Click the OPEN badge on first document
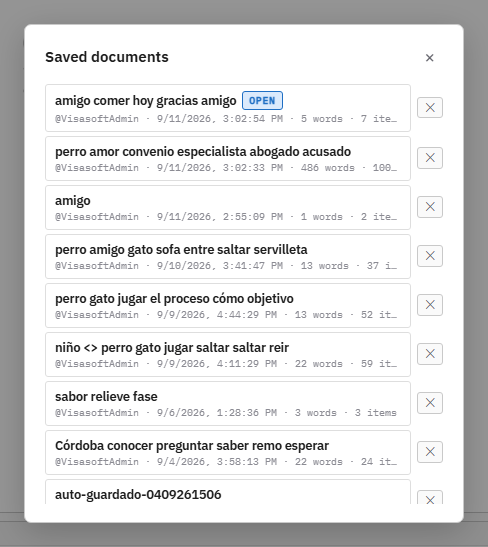Image resolution: width=488 pixels, height=547 pixels. click(x=262, y=100)
